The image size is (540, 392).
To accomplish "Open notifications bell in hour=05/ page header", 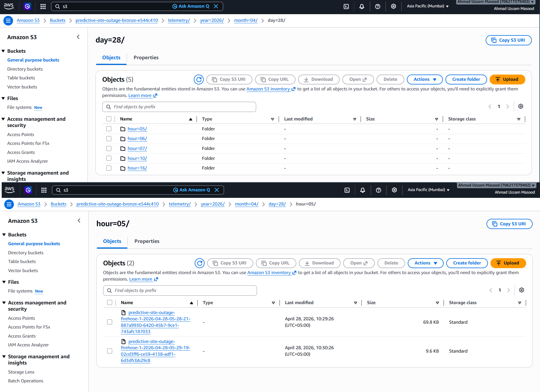I will click(x=363, y=190).
